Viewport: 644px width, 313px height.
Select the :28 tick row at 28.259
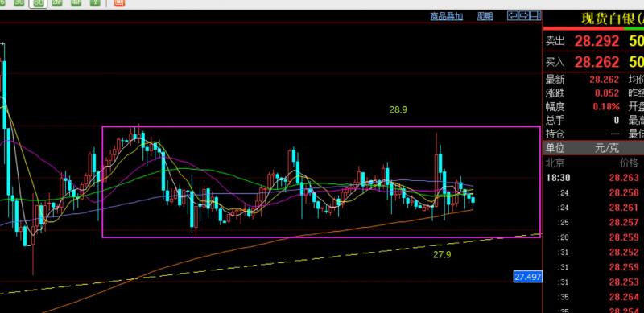point(593,237)
